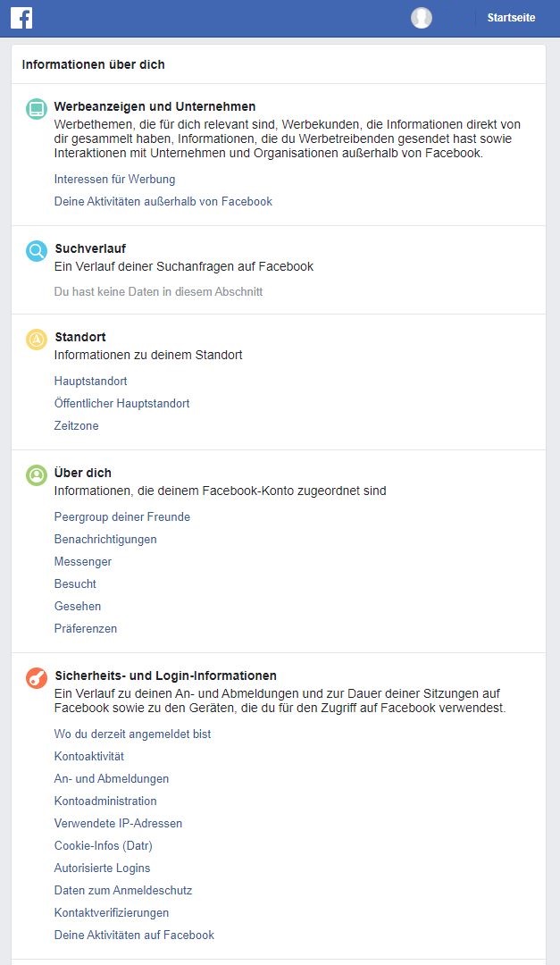Click the Suchverlauf magnifier icon

37,251
